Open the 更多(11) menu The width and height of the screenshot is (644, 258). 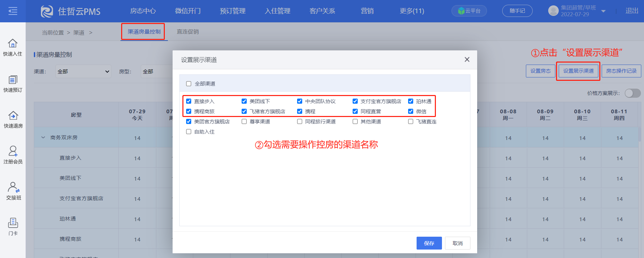click(x=412, y=11)
